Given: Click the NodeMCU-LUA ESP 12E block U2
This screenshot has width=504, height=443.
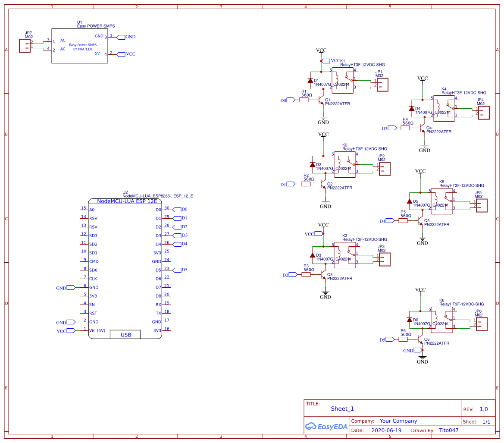Looking at the screenshot, I should click(x=125, y=267).
